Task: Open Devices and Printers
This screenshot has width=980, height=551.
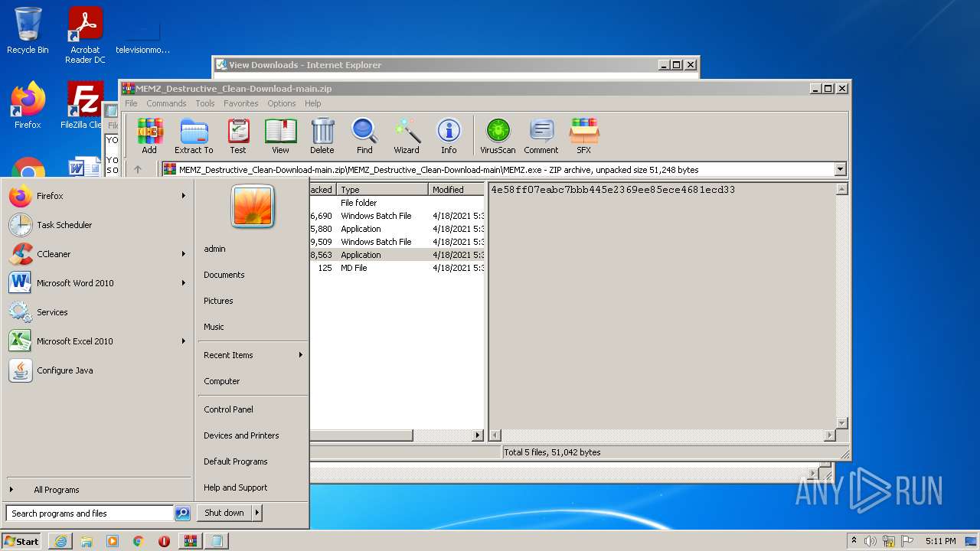Action: click(x=241, y=435)
